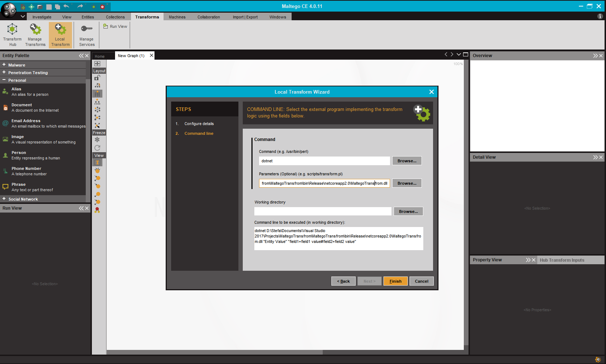Open the Collaboration ribbon tab
Image resolution: width=606 pixels, height=364 pixels.
pyautogui.click(x=209, y=17)
